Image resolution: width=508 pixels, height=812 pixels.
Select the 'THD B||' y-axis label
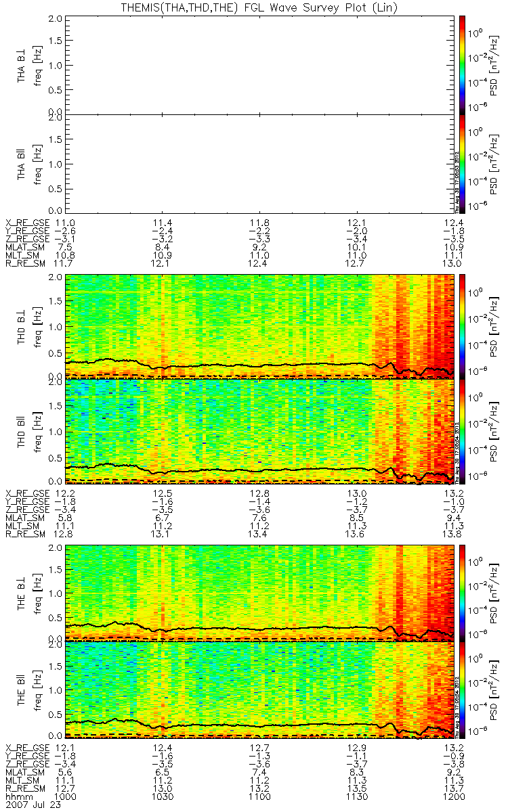pyautogui.click(x=22, y=432)
